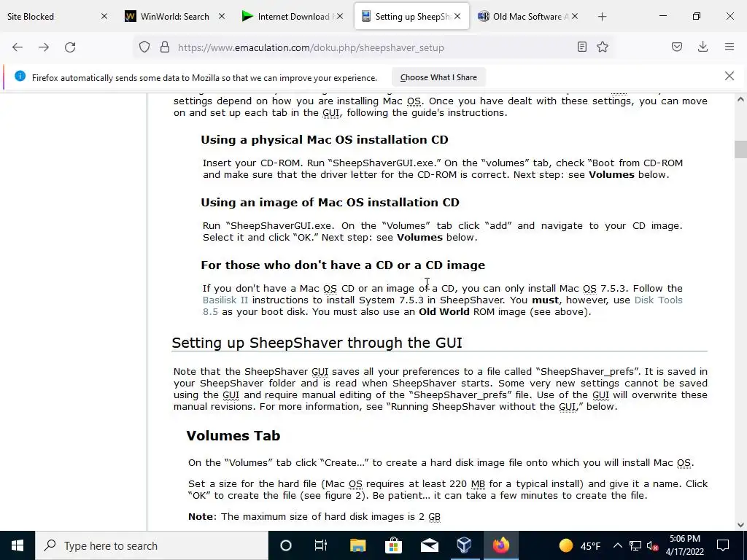Close the Old Mac Software tab
The width and height of the screenshot is (747, 560).
point(575,17)
